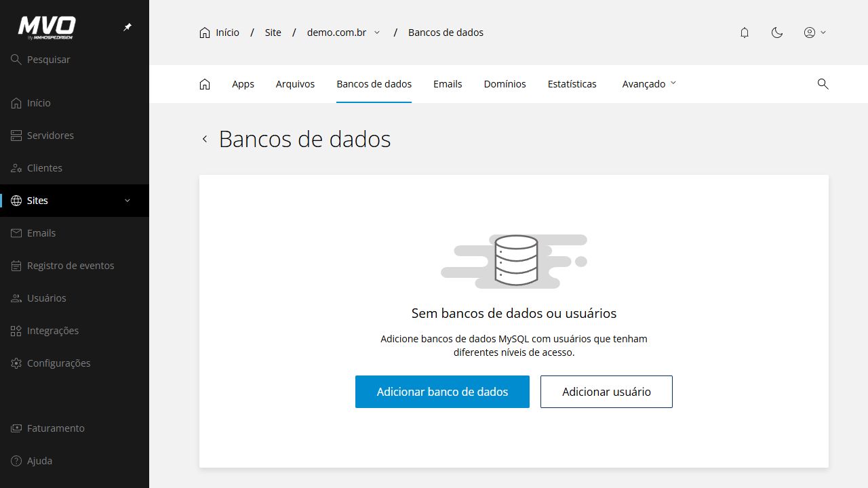The width and height of the screenshot is (868, 488).
Task: Click the MVO logo in the sidebar
Action: pos(46,27)
